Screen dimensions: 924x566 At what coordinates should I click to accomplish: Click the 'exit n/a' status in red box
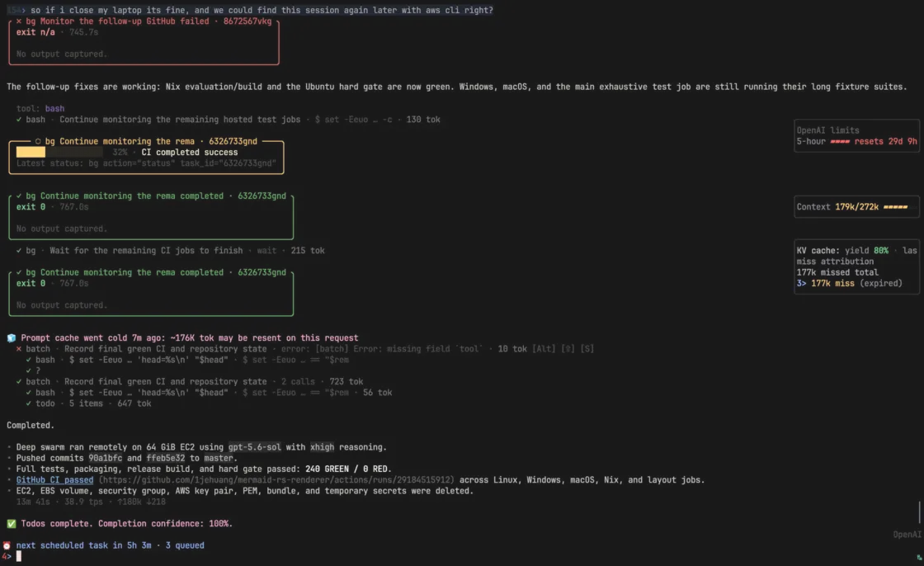tap(35, 32)
